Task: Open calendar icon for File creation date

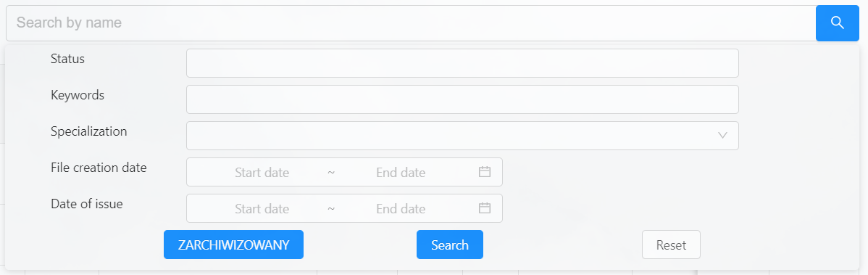Action: pos(485,172)
